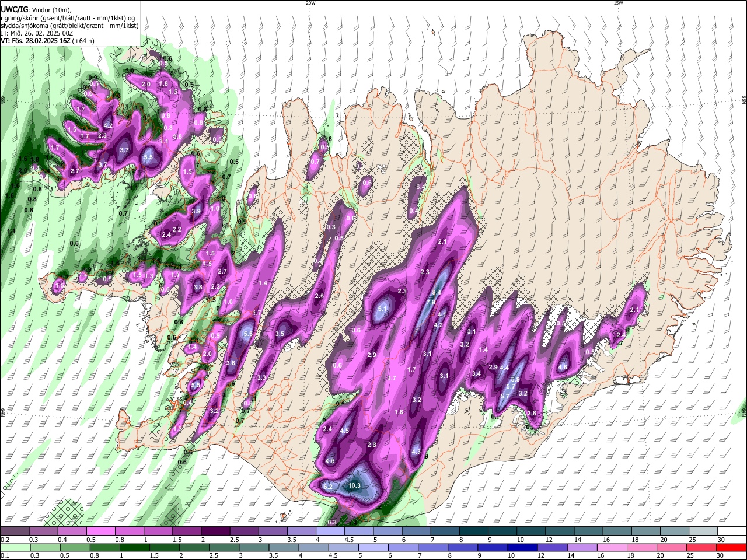Click the 3.3 precipitation value on the map

261,378
